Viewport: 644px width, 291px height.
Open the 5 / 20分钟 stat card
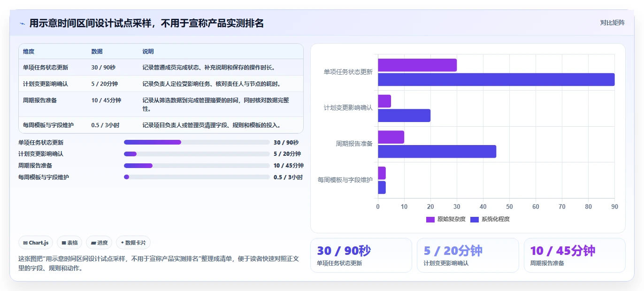pyautogui.click(x=468, y=255)
